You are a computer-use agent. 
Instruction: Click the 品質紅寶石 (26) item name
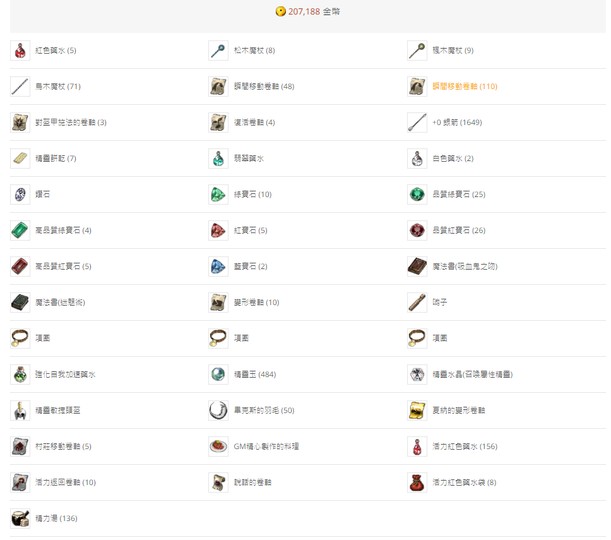[x=458, y=231]
